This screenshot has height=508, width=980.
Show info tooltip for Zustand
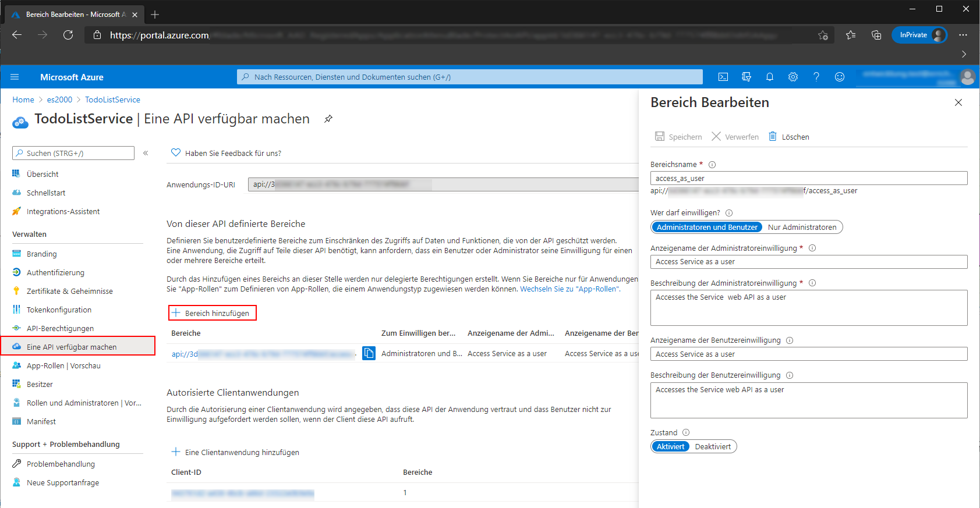(x=686, y=432)
